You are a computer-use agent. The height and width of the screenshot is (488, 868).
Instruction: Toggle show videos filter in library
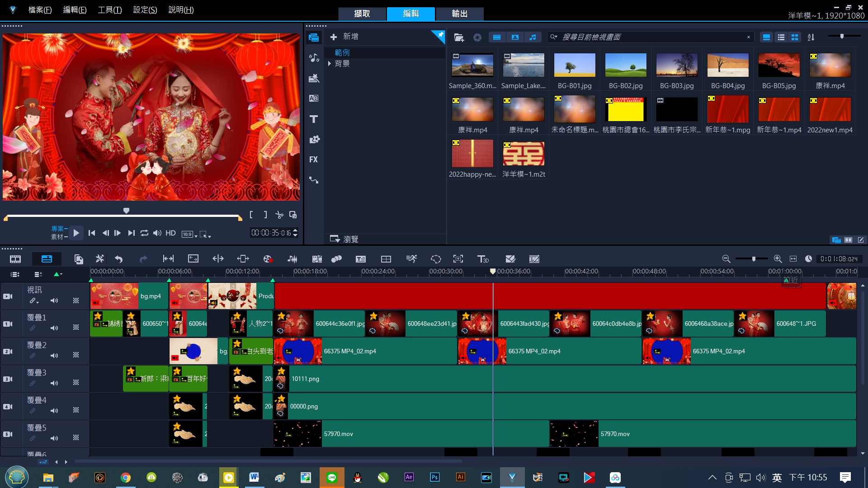(x=497, y=38)
